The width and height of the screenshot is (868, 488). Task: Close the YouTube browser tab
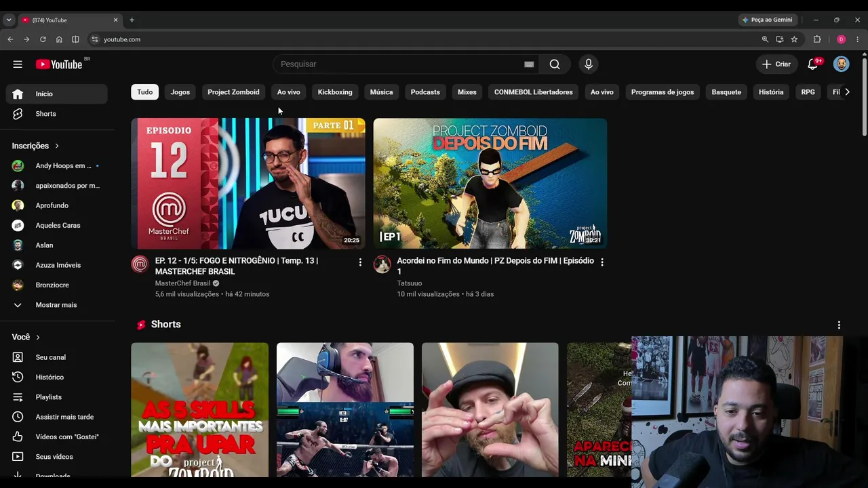pyautogui.click(x=115, y=20)
